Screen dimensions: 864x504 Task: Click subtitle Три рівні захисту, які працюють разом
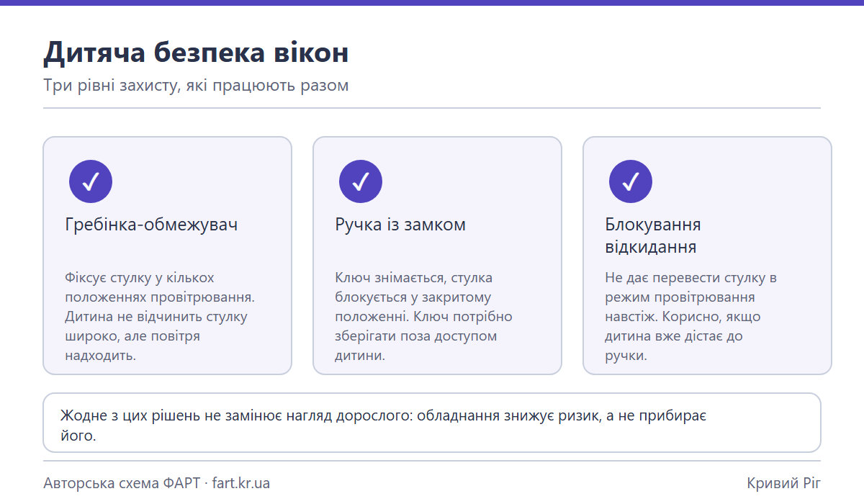pyautogui.click(x=196, y=85)
